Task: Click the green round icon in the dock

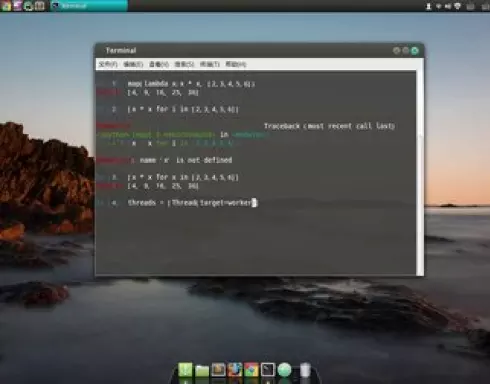Action: point(284,370)
